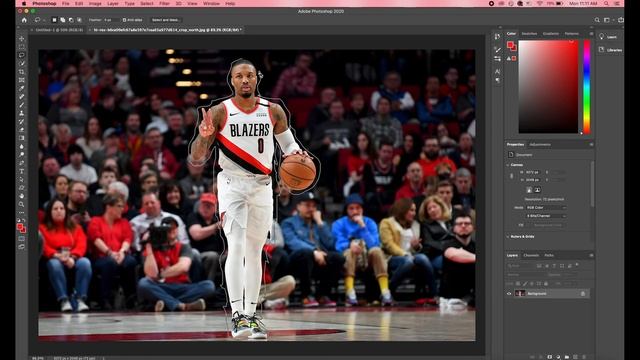
Task: Click the adjustment layer icon in Layers footer
Action: coord(558,357)
